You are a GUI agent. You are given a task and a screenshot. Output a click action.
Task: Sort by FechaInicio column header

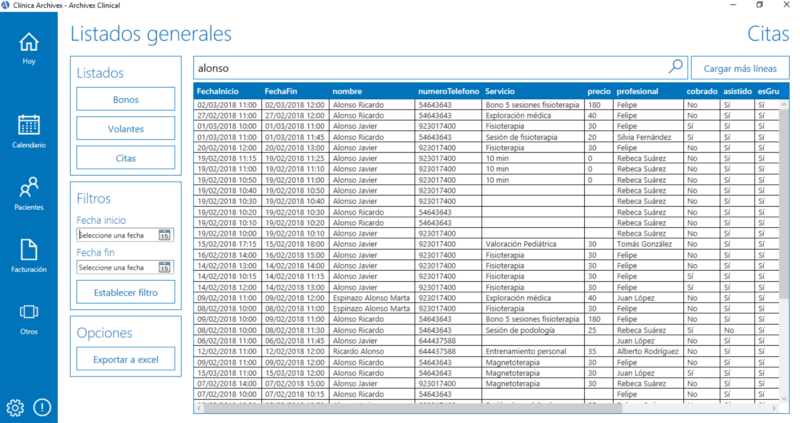pyautogui.click(x=227, y=91)
